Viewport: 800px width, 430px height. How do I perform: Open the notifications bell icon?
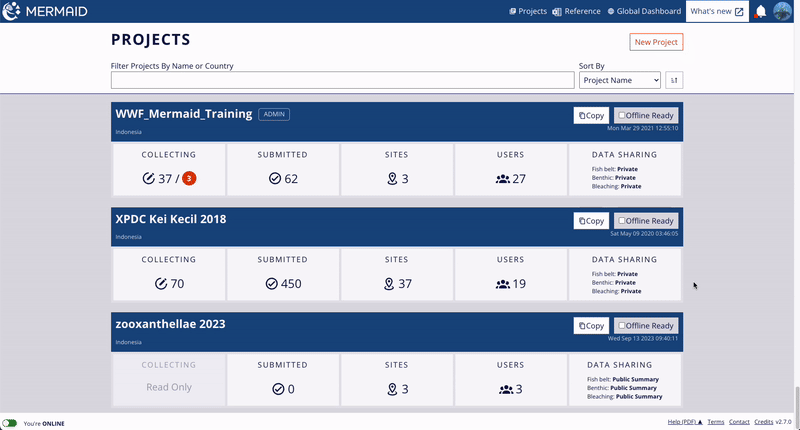point(761,12)
